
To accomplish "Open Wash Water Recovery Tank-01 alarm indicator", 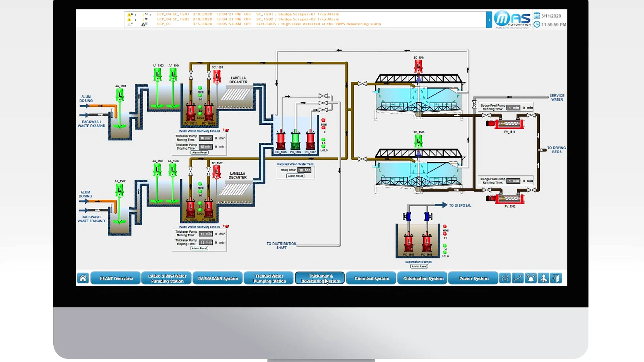I will pyautogui.click(x=226, y=130).
